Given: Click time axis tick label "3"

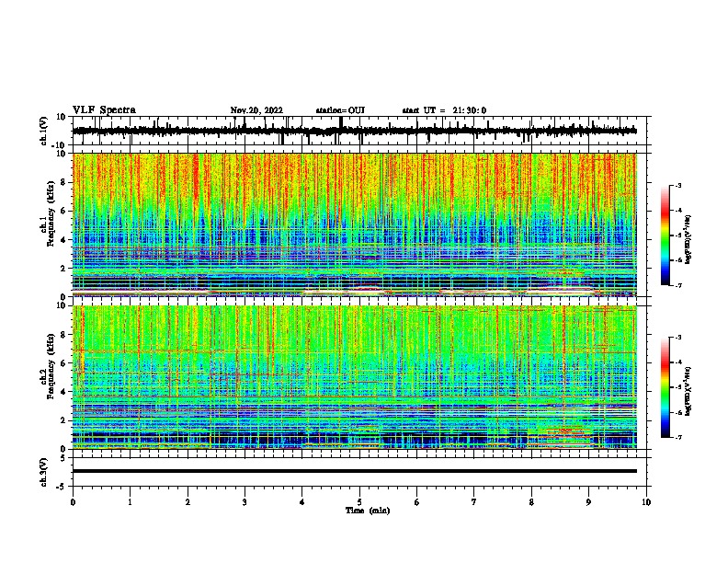Looking at the screenshot, I should coord(245,502).
